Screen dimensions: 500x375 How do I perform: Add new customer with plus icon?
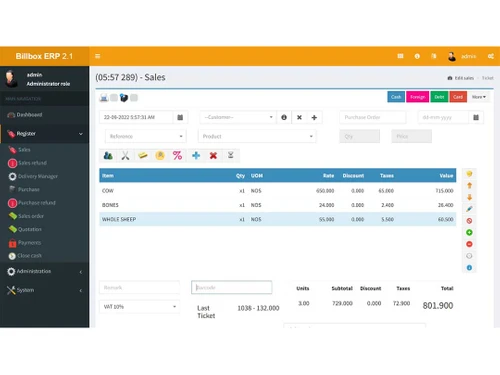coord(314,117)
